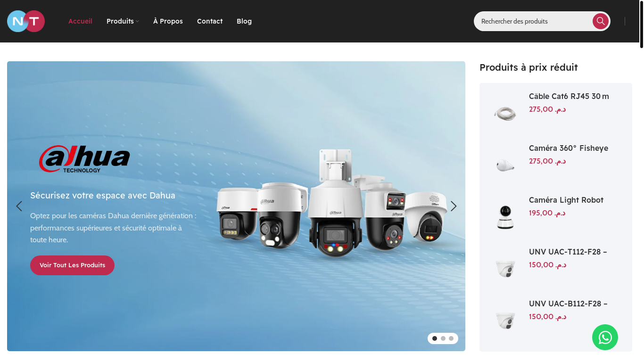Expand the Produits dropdown menu

(x=123, y=21)
